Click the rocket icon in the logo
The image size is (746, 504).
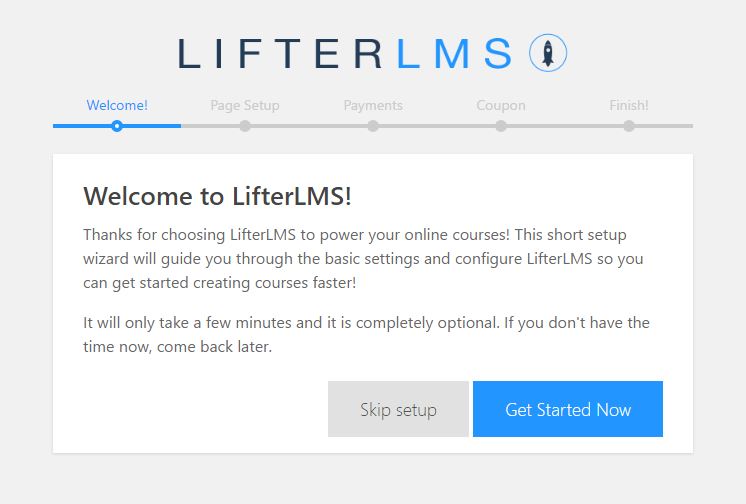pyautogui.click(x=548, y=53)
